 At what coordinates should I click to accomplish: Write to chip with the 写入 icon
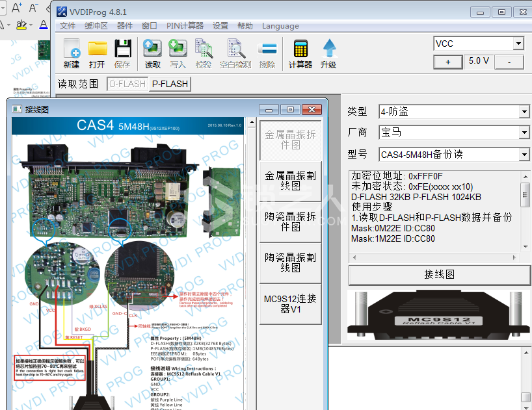pyautogui.click(x=178, y=53)
